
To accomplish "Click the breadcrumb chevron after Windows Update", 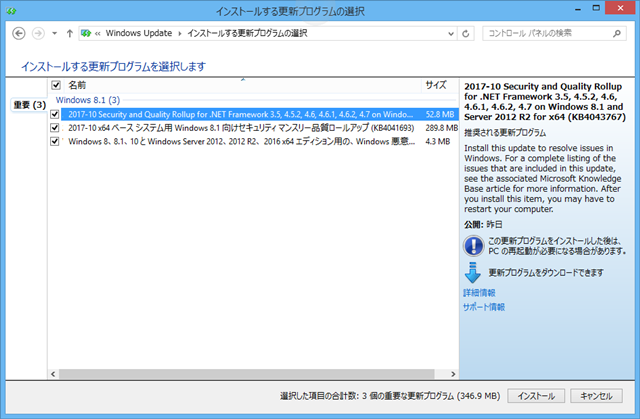I will pyautogui.click(x=180, y=33).
